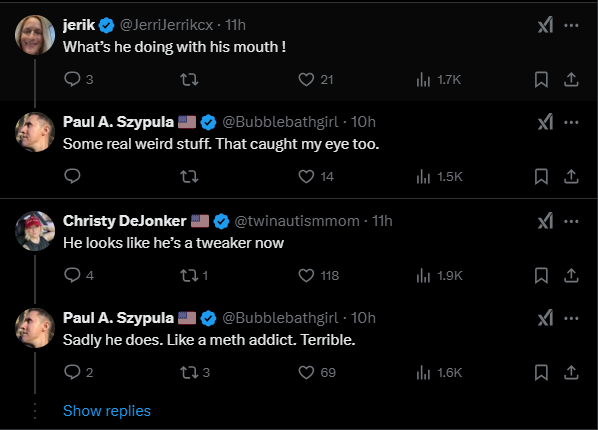This screenshot has height=430, width=598.
Task: Bookmark jerik's tweet
Action: 541,79
